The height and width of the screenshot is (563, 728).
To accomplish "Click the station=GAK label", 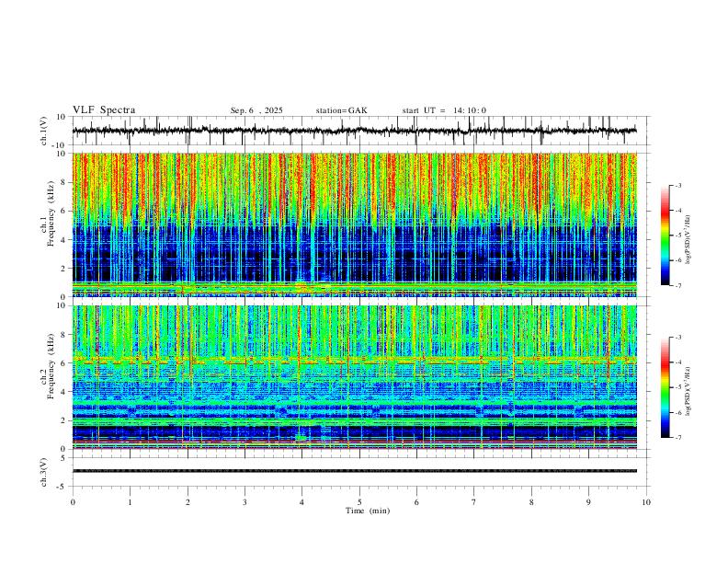I will point(341,110).
